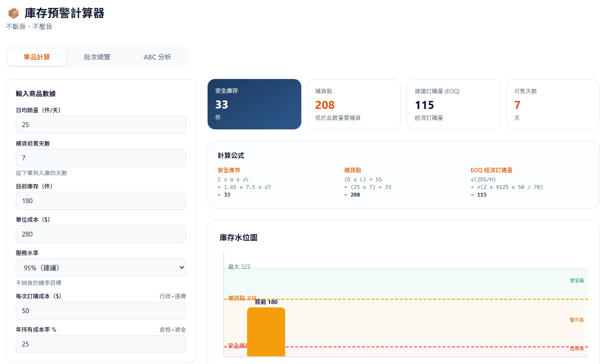Click the 輸入商品數據 heading
616x364 pixels.
point(36,94)
